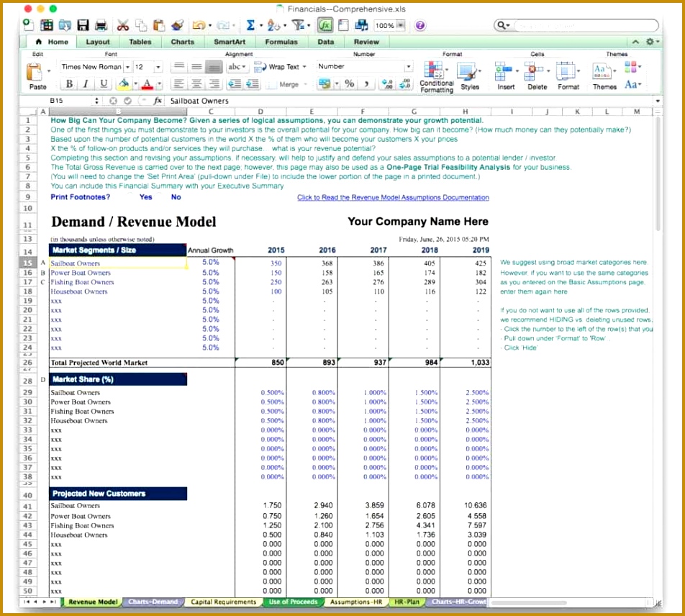
Task: Switch to the Formulas ribbon tab
Action: (281, 42)
